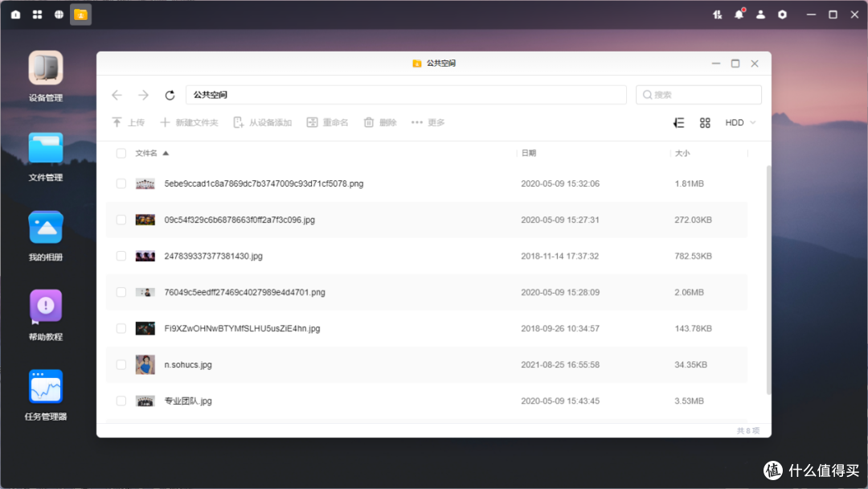This screenshot has width=868, height=489.
Task: Click the home icon in top bar
Action: (15, 14)
